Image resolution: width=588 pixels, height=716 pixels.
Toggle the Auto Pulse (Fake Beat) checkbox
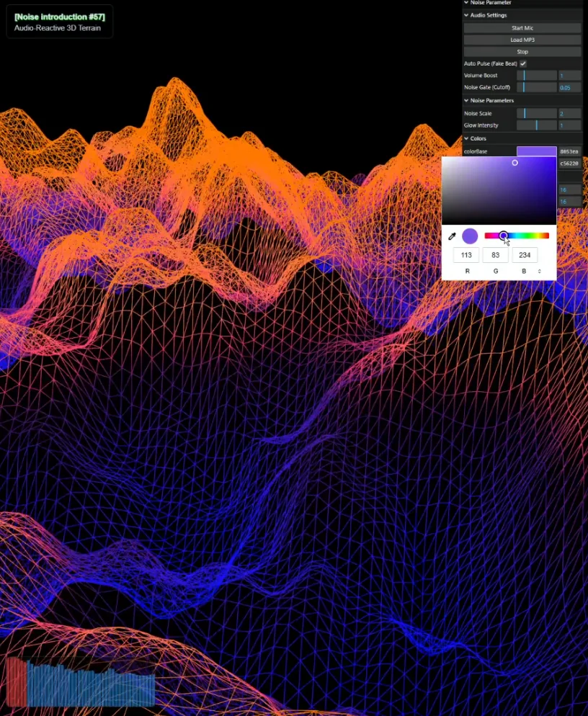pyautogui.click(x=523, y=64)
